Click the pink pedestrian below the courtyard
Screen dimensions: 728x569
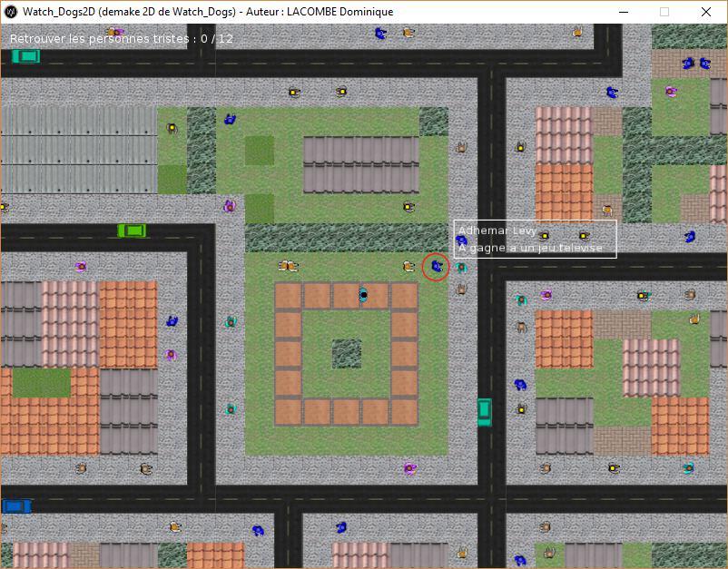(x=409, y=468)
